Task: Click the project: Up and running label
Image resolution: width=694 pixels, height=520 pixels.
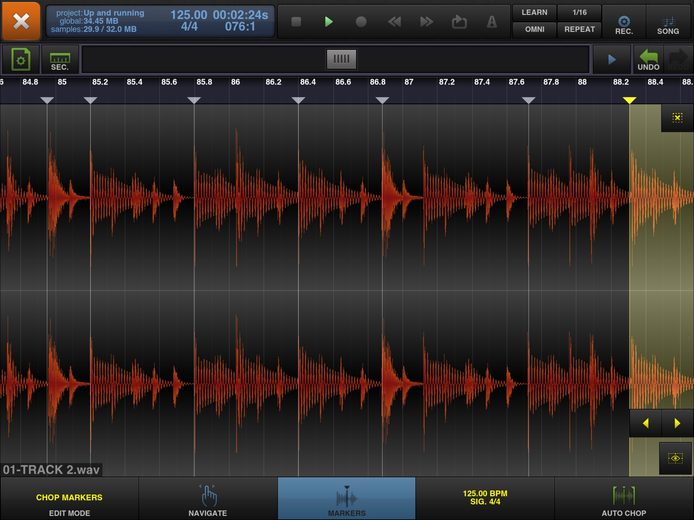Action: click(100, 13)
